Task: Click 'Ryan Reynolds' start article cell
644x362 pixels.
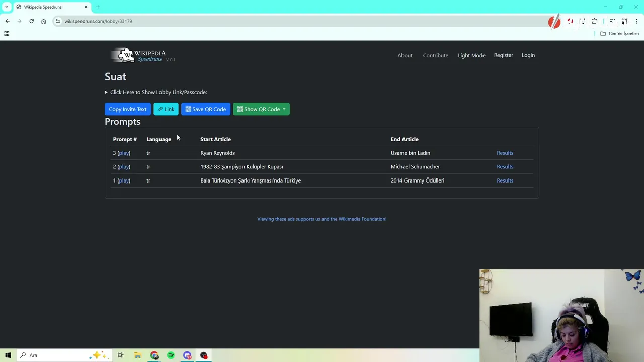Action: 217,153
